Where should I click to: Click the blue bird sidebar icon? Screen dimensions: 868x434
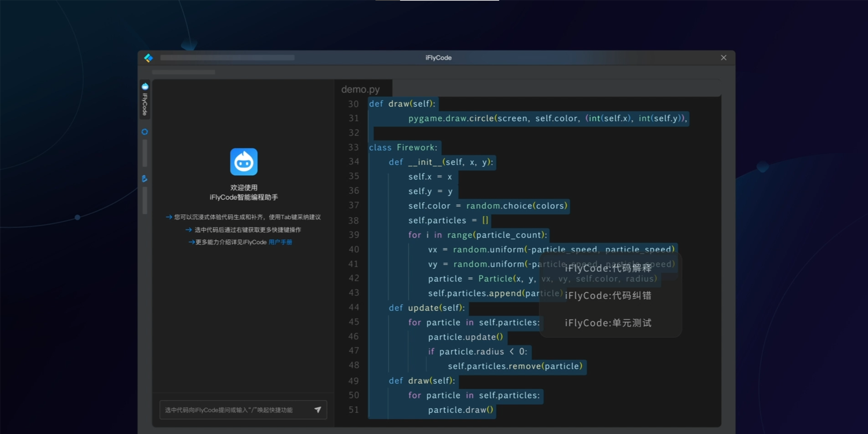click(x=145, y=179)
